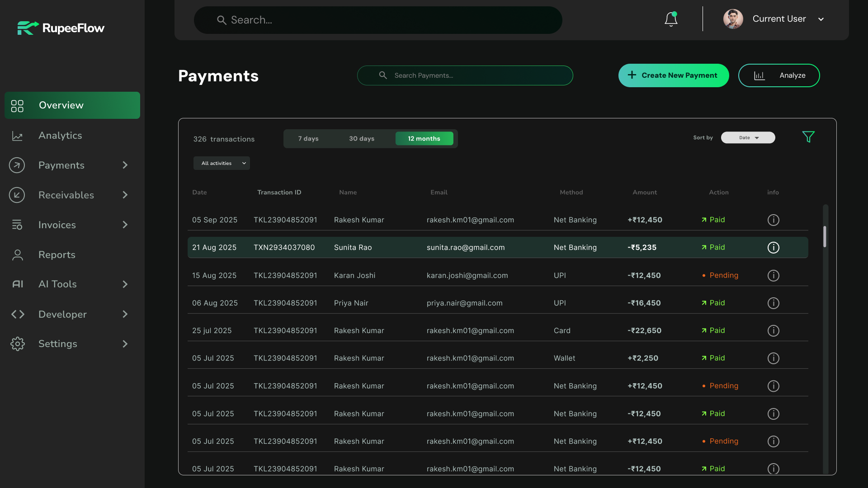
Task: Click the Settings gear icon
Action: coord(17,344)
